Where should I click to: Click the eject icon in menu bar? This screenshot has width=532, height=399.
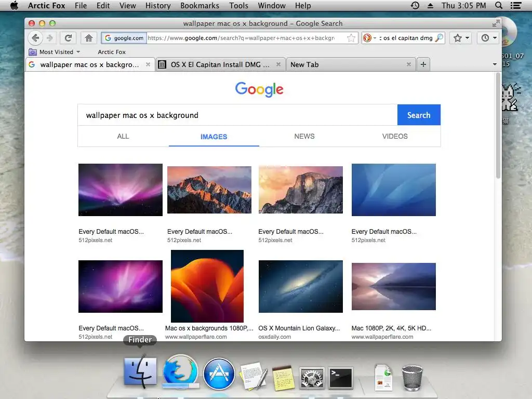point(430,5)
